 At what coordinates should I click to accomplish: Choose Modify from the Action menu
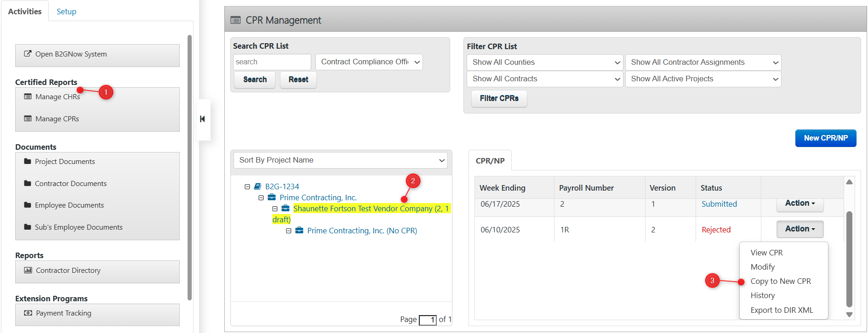coord(762,267)
